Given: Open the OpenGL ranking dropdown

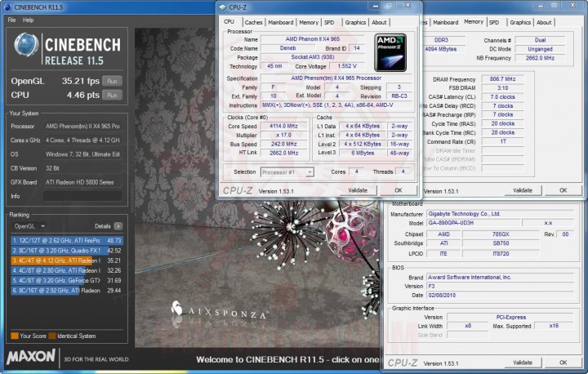Looking at the screenshot, I should tap(29, 226).
